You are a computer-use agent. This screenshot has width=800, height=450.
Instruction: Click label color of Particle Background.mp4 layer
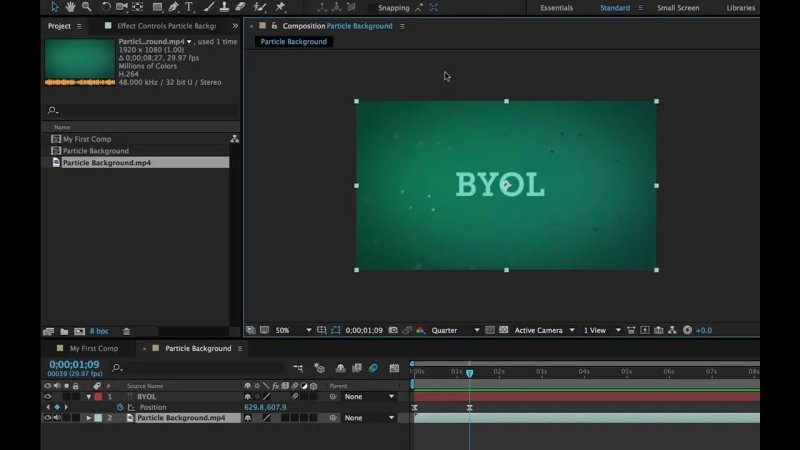(x=98, y=418)
